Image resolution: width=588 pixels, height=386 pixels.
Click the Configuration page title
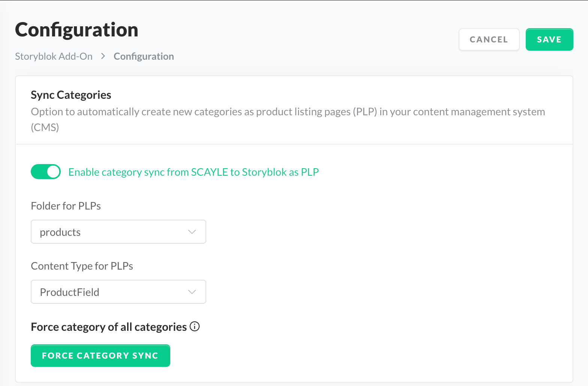[x=76, y=30]
